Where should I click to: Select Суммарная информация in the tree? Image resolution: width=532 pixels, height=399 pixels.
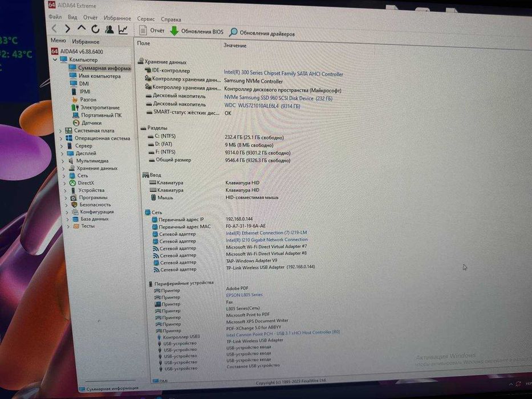(100, 68)
